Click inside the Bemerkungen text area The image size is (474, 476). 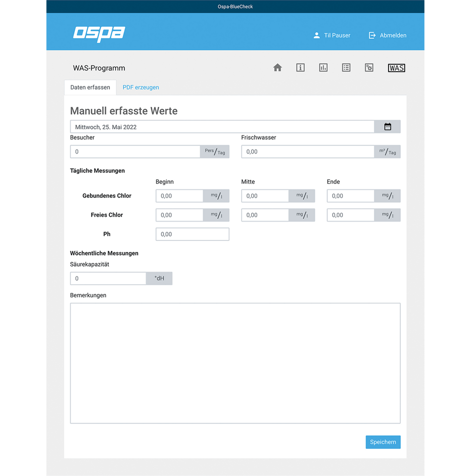pyautogui.click(x=235, y=362)
